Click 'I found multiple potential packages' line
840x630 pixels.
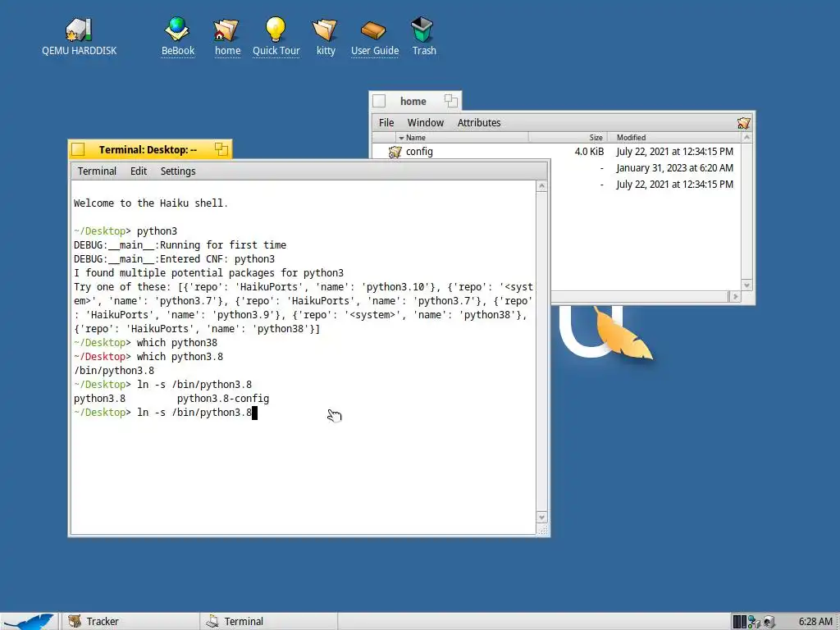209,273
